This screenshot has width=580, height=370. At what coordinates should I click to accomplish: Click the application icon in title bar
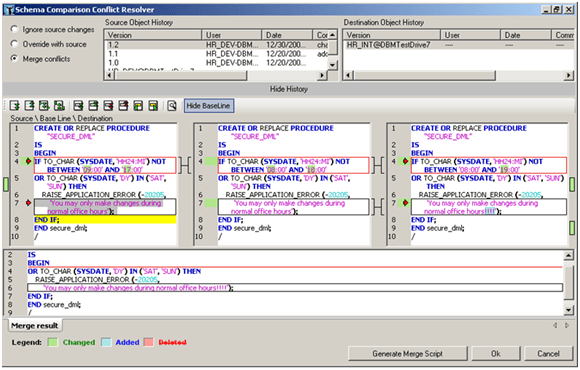point(9,10)
